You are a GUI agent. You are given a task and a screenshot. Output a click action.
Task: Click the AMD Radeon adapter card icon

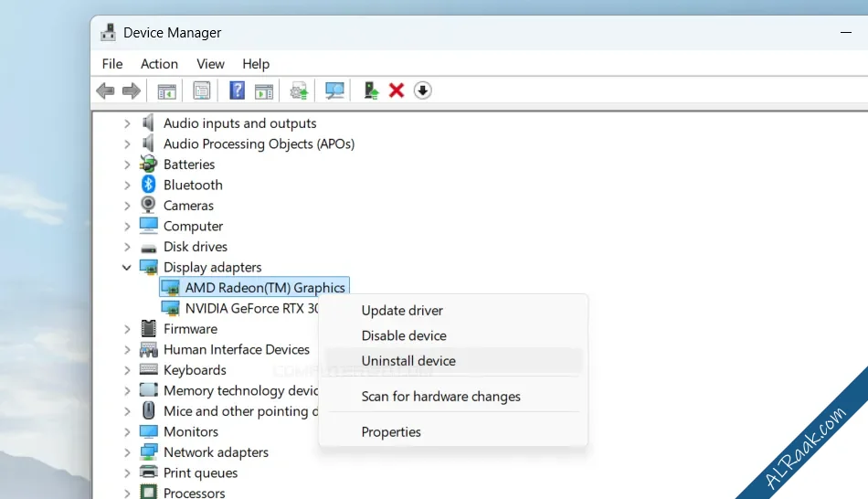tap(170, 288)
